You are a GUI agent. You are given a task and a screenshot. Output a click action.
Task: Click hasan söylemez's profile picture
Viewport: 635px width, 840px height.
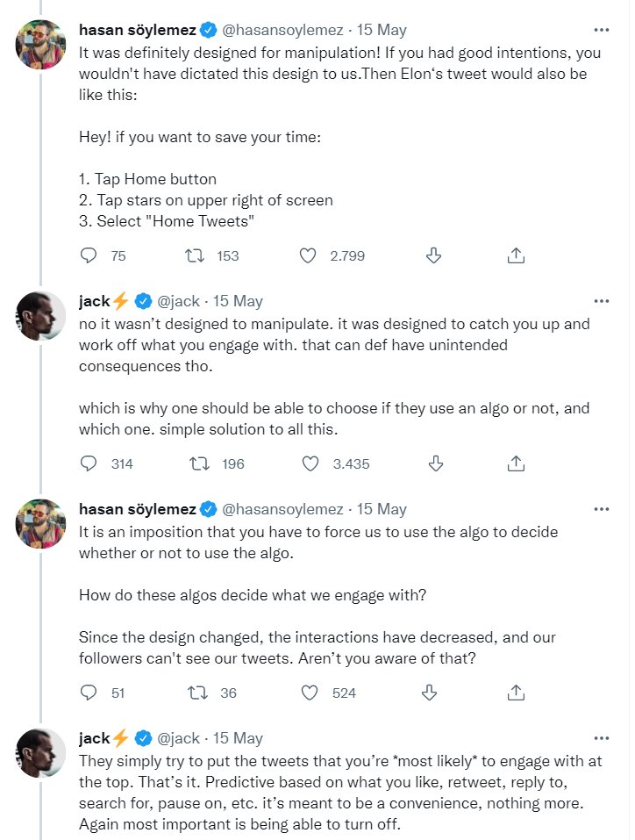coord(39,44)
